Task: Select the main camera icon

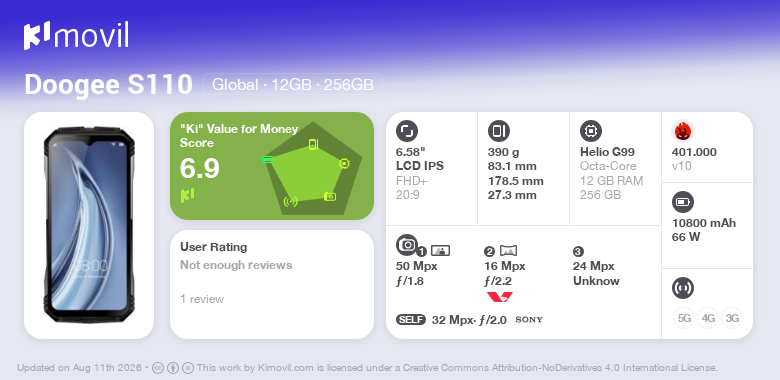Action: click(x=407, y=244)
